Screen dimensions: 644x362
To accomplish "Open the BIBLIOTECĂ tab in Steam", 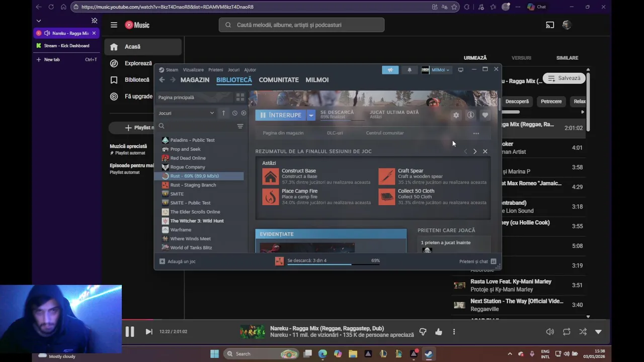I will coord(234,80).
